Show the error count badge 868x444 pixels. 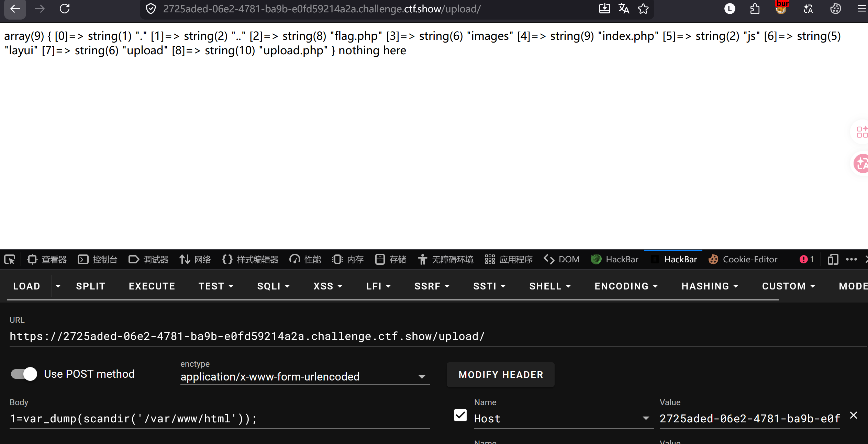point(806,259)
